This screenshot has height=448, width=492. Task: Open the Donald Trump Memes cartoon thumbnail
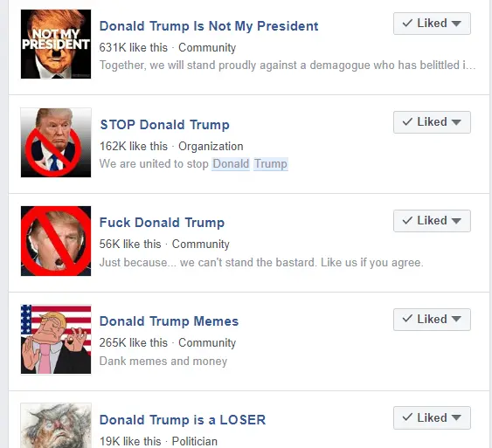coord(56,340)
